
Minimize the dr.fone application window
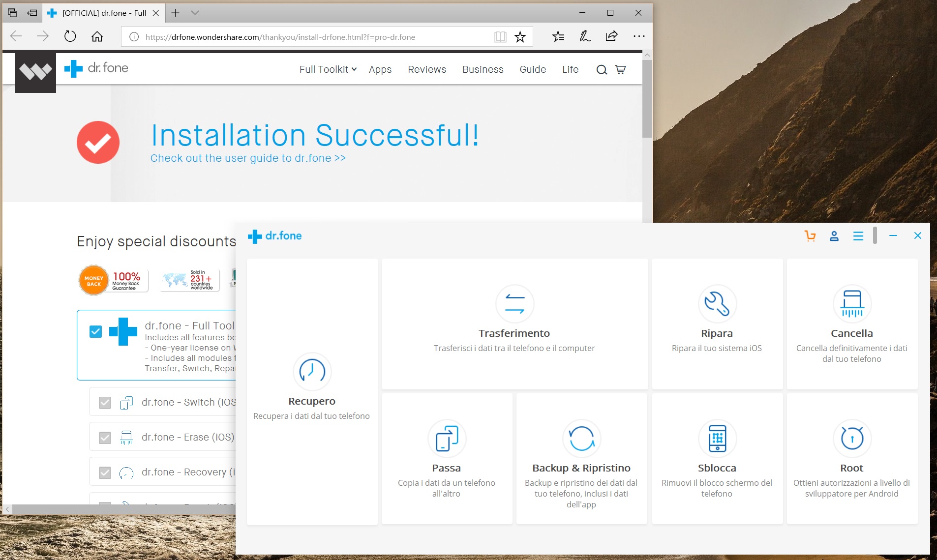pyautogui.click(x=893, y=236)
